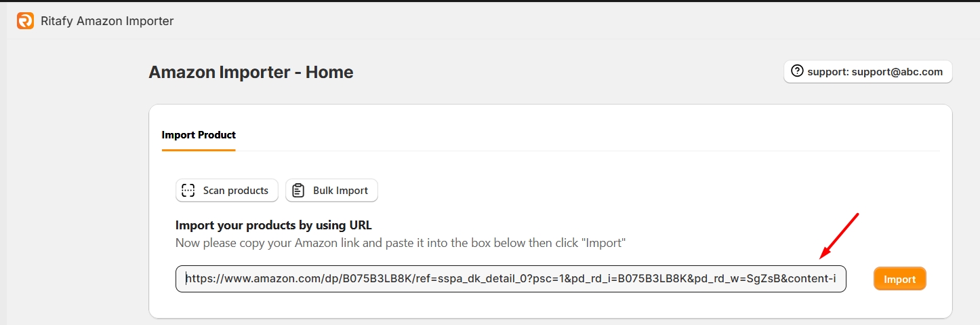Click the "Now please copy your Amazon link" instruction text

(400, 242)
